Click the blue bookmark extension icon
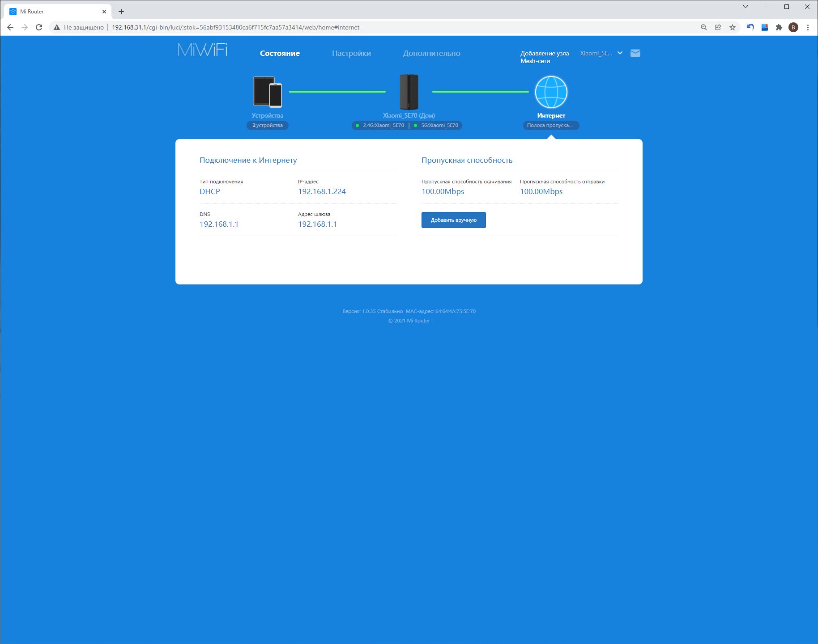Screen dimensions: 818x644 click(x=765, y=27)
